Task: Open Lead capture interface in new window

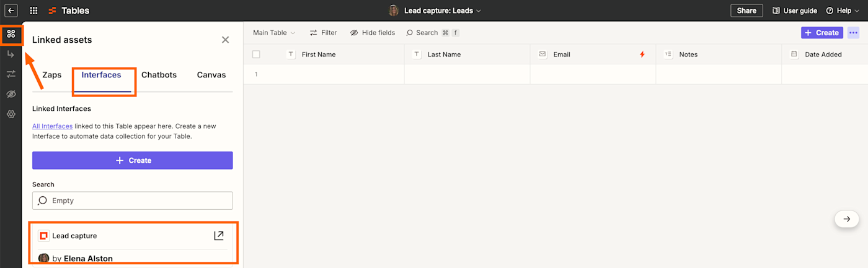Action: (x=219, y=236)
